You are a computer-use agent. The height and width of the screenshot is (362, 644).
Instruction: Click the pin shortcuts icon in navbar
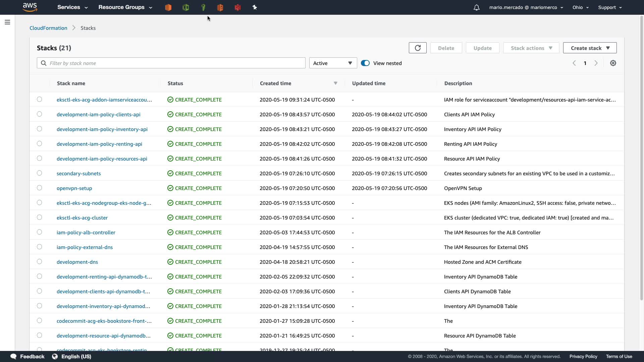(x=255, y=7)
